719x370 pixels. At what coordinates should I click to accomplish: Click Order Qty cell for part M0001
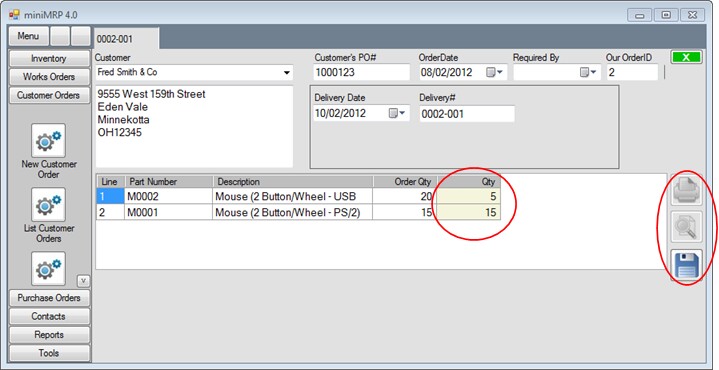pyautogui.click(x=405, y=212)
